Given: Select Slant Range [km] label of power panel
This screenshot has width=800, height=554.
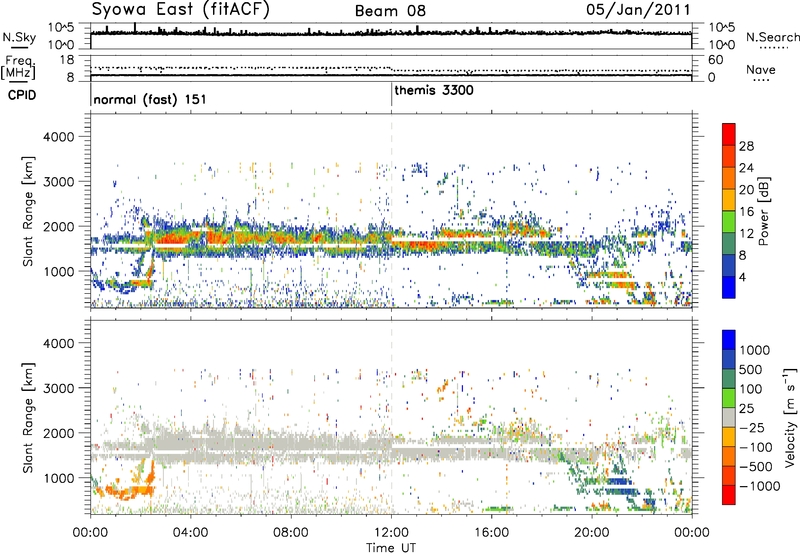Looking at the screenshot, I should click(x=28, y=211).
